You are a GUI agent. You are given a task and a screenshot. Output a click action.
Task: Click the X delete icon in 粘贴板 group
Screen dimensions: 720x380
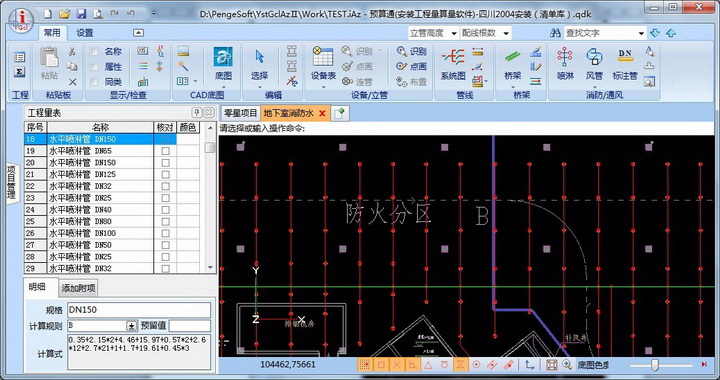coord(72,82)
